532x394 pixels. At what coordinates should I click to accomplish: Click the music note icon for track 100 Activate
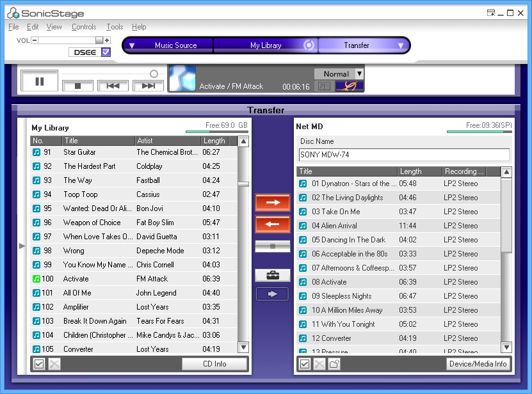(x=36, y=279)
